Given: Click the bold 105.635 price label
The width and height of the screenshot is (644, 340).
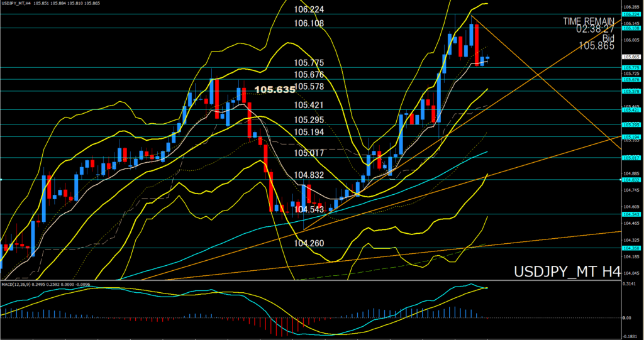Looking at the screenshot, I should click(275, 89).
